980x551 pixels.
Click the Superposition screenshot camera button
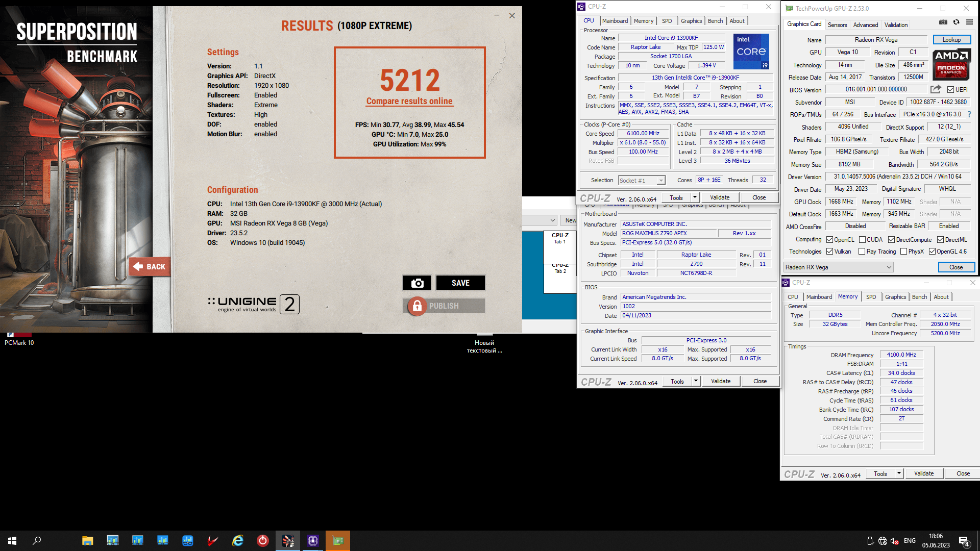[417, 283]
